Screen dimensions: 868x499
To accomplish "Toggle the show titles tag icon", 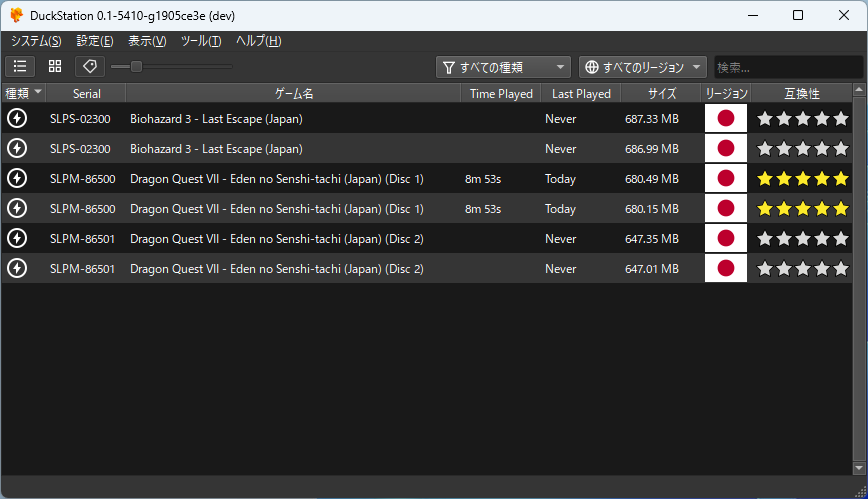I will click(90, 66).
